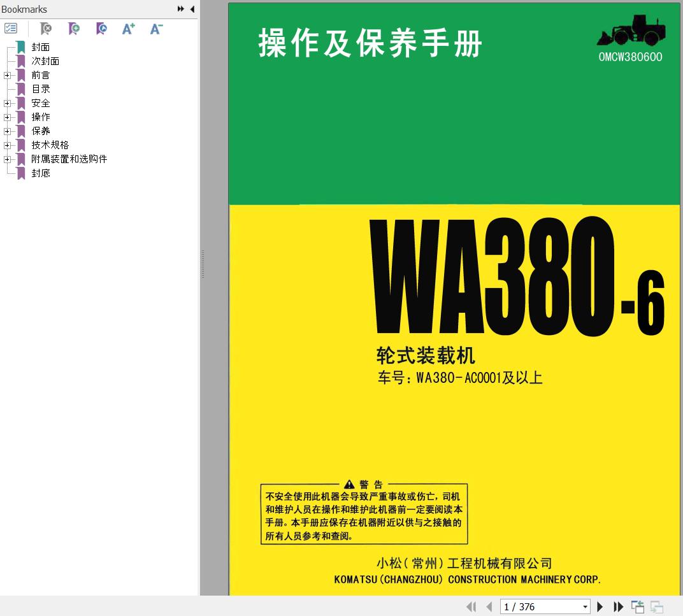Open the 技术规格 bookmark
683x616 pixels.
tap(50, 145)
